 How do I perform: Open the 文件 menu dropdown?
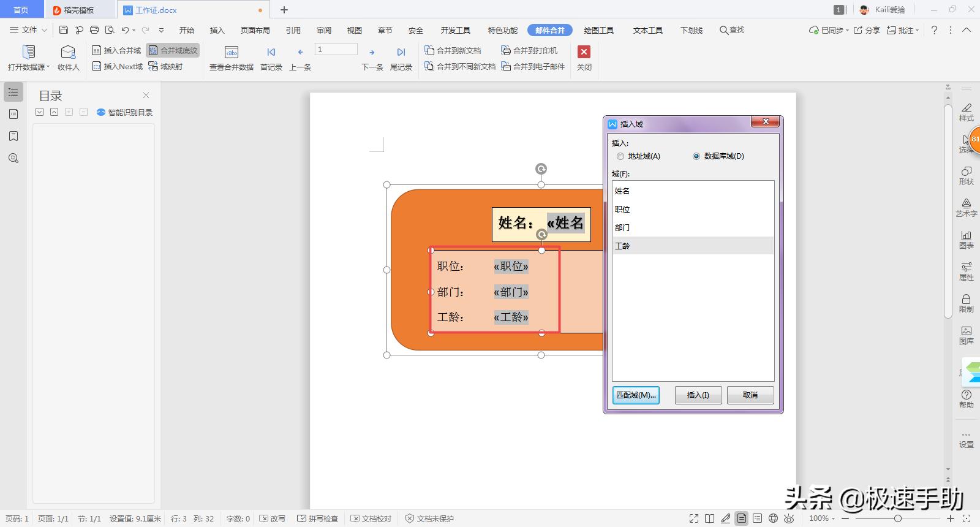click(x=28, y=30)
